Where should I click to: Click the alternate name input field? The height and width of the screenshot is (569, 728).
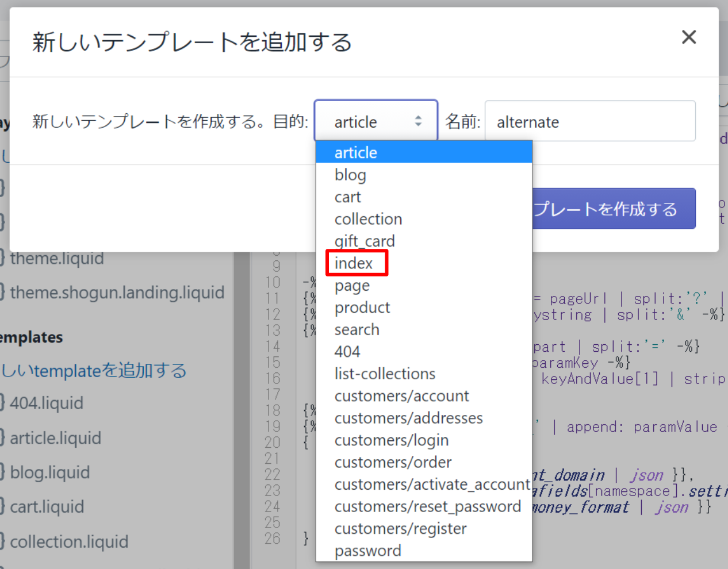(590, 121)
